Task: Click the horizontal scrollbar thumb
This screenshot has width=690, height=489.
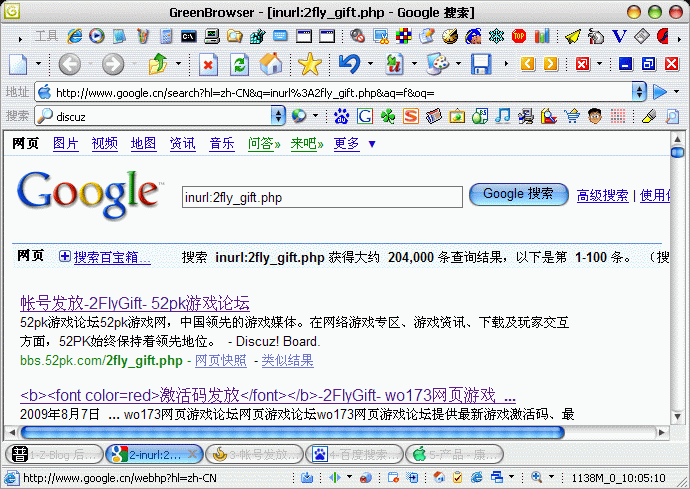Action: click(x=293, y=432)
